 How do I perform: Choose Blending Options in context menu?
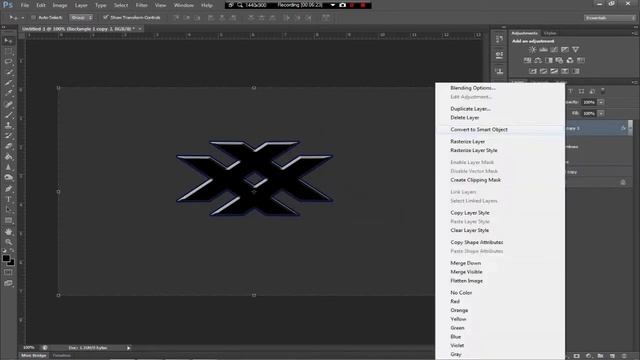tap(473, 88)
